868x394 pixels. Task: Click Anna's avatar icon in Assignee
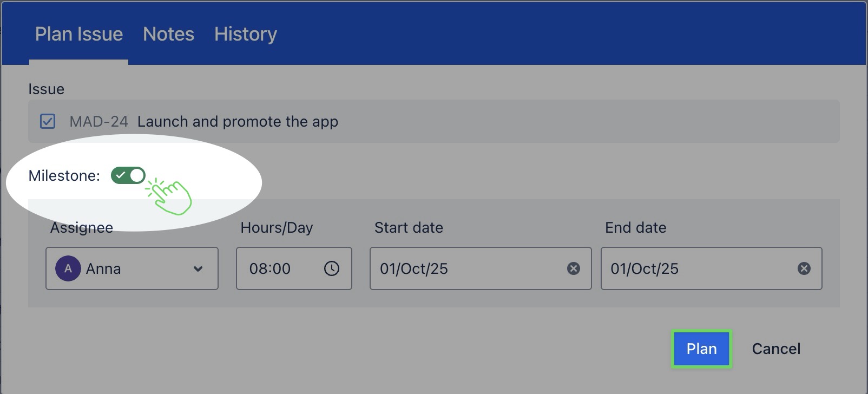tap(68, 268)
